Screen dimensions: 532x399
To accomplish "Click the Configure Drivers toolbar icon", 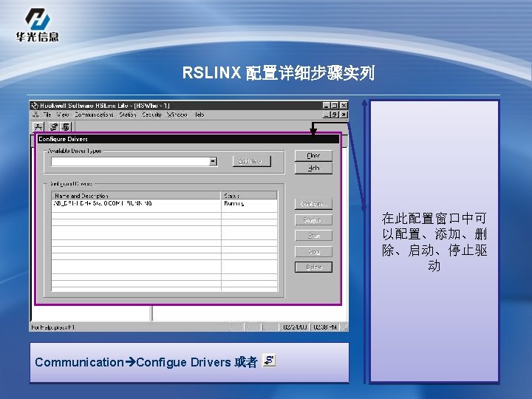I will 54,126.
